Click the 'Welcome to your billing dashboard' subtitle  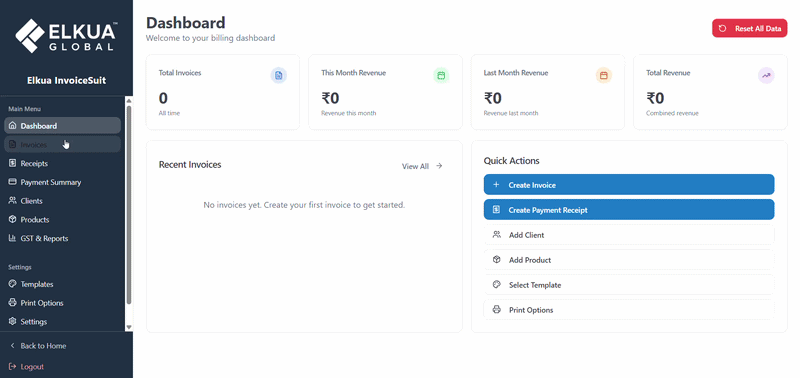point(210,38)
